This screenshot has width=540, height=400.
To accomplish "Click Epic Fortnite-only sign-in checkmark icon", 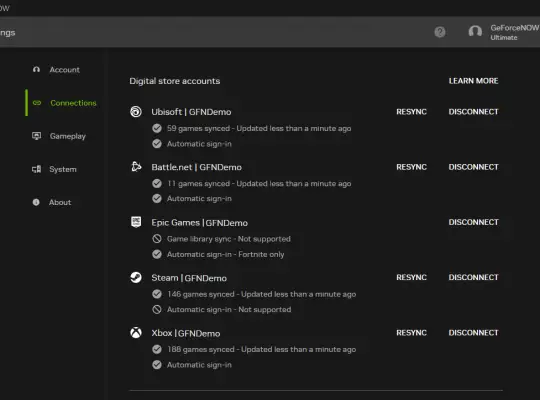I will point(157,254).
